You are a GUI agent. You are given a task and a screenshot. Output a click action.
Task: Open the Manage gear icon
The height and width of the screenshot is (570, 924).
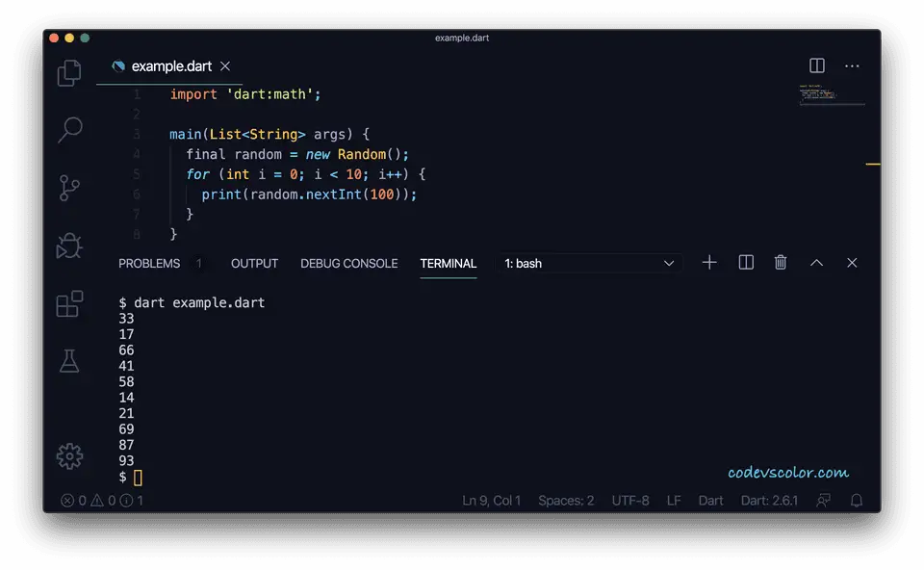click(x=69, y=455)
